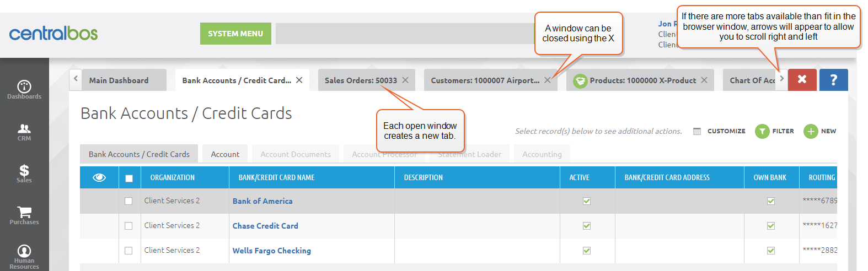Click the System Menu button
Image resolution: width=868 pixels, height=271 pixels.
(x=235, y=34)
